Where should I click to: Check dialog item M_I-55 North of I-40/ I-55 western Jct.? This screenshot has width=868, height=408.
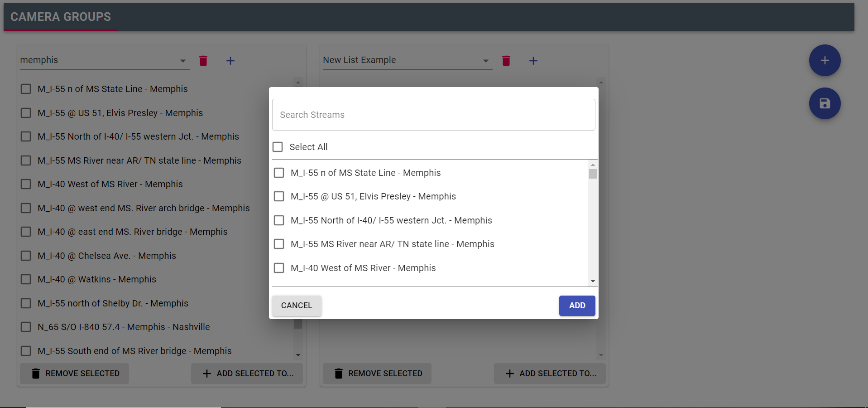click(x=279, y=220)
